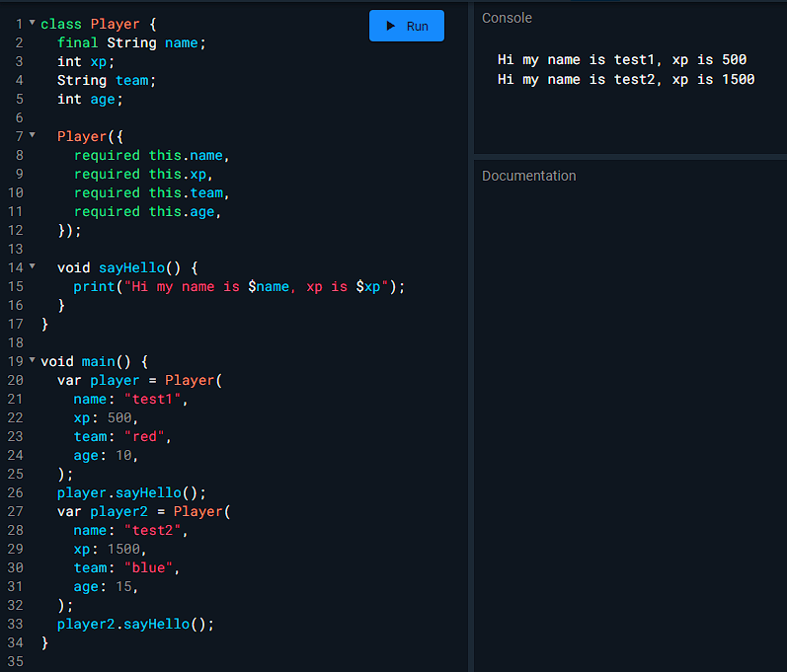Click 'var player2 = Player(' line
The width and height of the screenshot is (787, 672).
pos(143,511)
